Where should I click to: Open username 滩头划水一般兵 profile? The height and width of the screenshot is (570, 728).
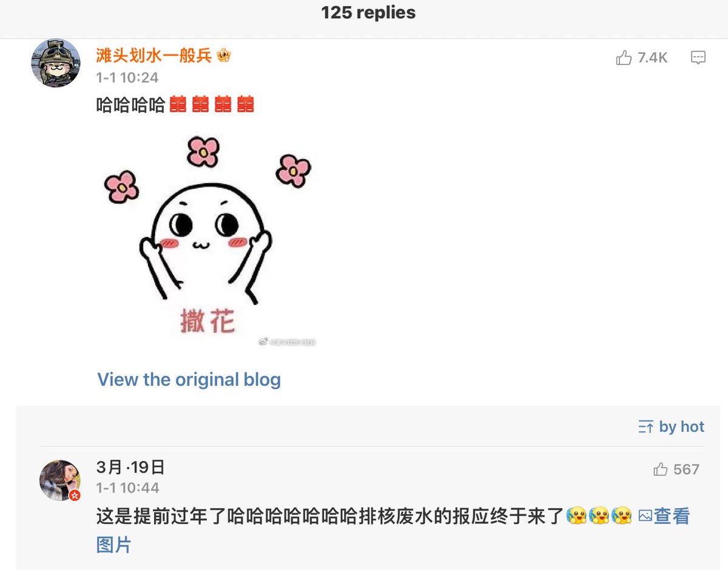coord(154,56)
